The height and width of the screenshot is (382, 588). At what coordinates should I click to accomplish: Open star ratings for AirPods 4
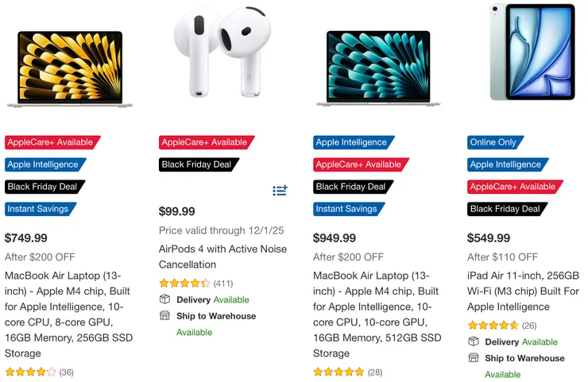(x=184, y=283)
